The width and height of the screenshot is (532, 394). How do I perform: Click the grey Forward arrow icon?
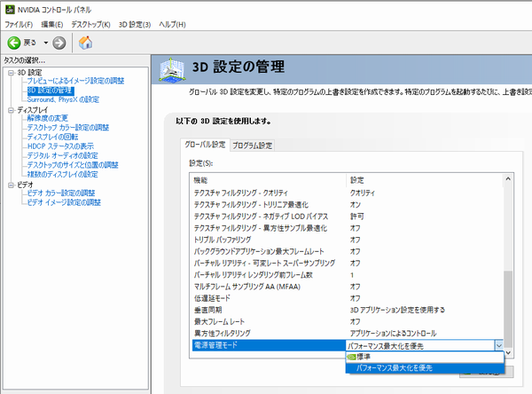click(59, 43)
